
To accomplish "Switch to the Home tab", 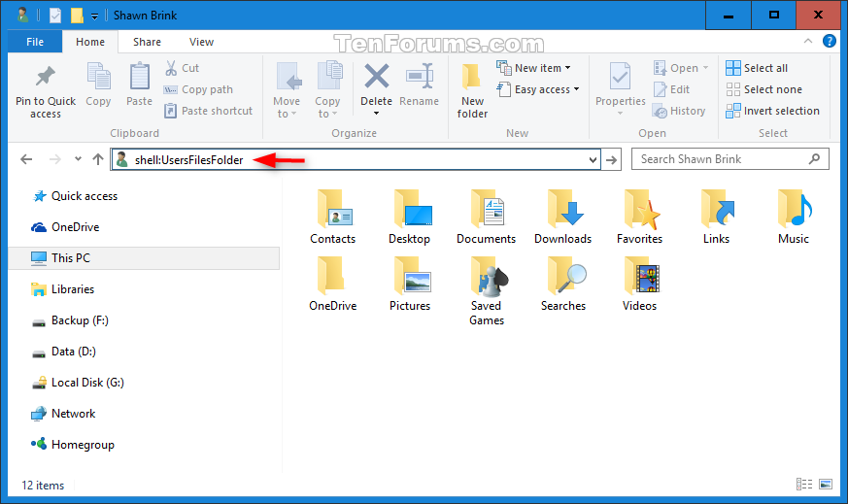I will (90, 42).
